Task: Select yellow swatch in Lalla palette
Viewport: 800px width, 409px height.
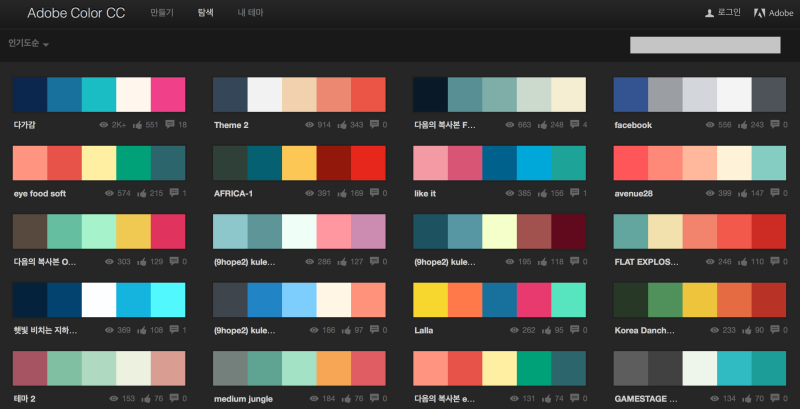Action: [x=431, y=300]
